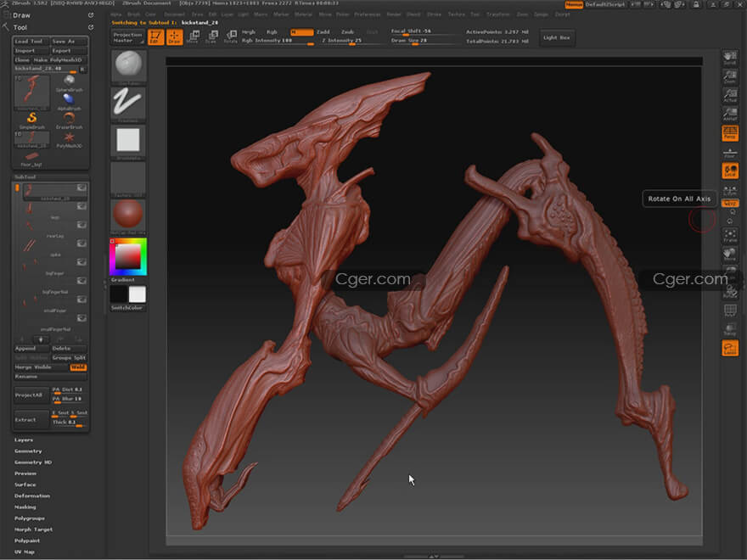Select the SimpleBrush tool icon
The image size is (747, 560).
click(32, 119)
